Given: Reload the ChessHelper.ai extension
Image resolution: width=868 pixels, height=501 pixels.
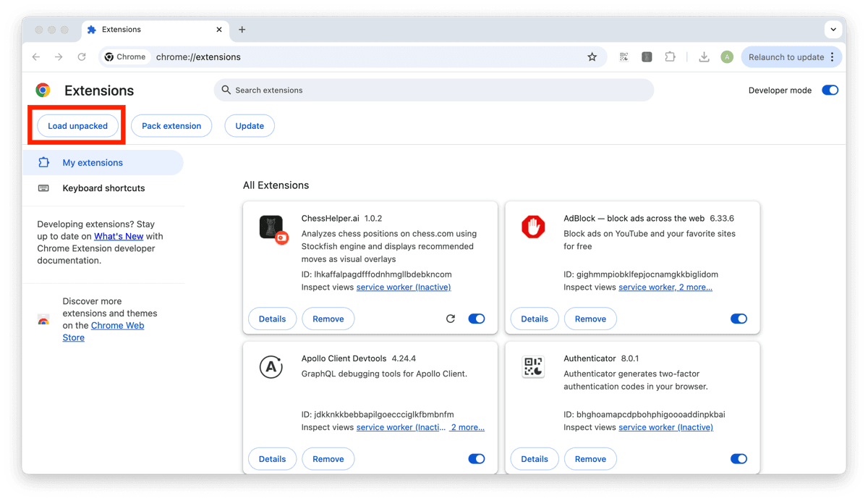Looking at the screenshot, I should click(451, 319).
